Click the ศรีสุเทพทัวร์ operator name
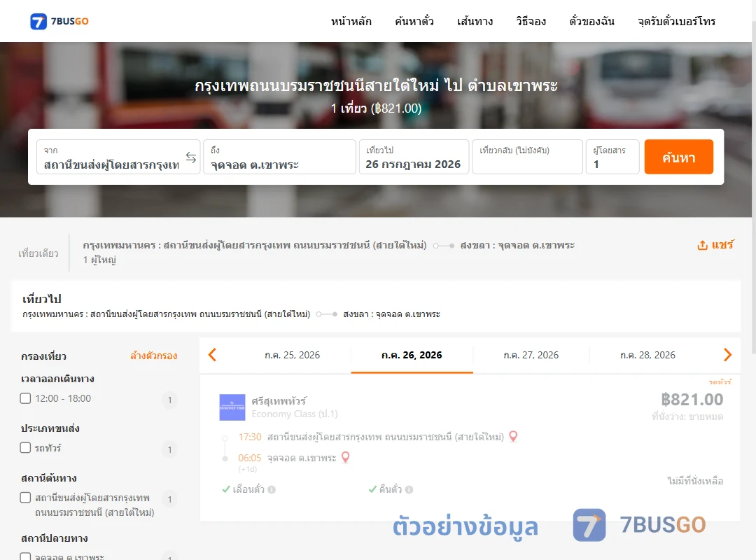This screenshot has height=560, width=756. [279, 401]
